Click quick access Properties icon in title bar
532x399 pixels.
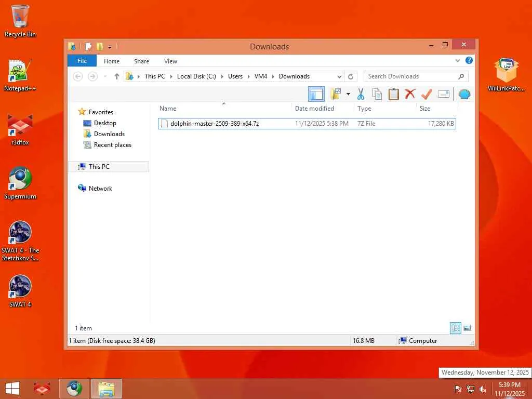point(88,46)
